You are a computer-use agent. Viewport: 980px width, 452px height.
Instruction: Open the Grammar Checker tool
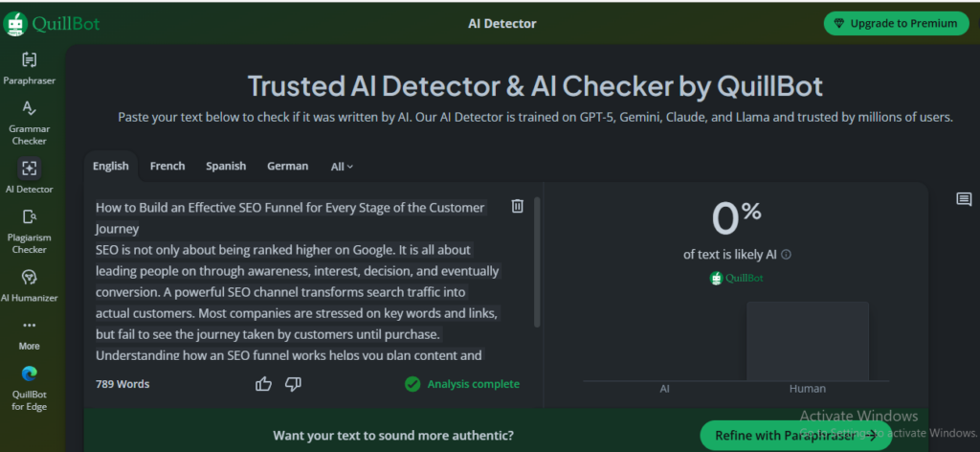(29, 108)
